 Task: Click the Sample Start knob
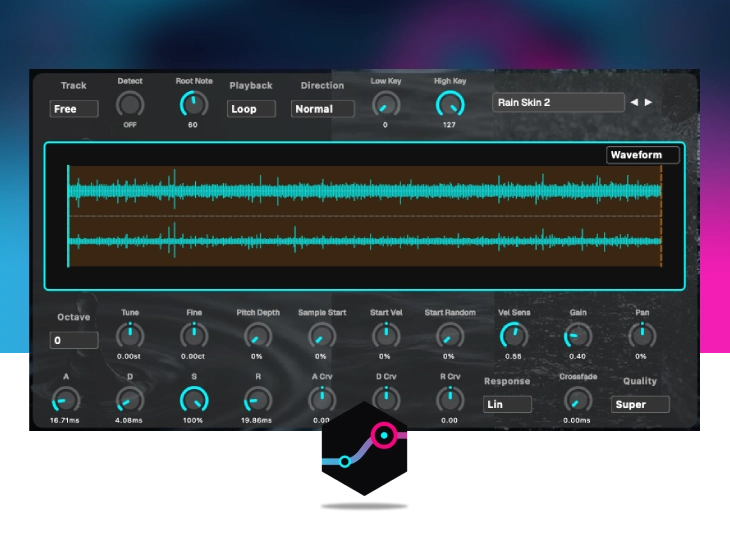click(322, 335)
